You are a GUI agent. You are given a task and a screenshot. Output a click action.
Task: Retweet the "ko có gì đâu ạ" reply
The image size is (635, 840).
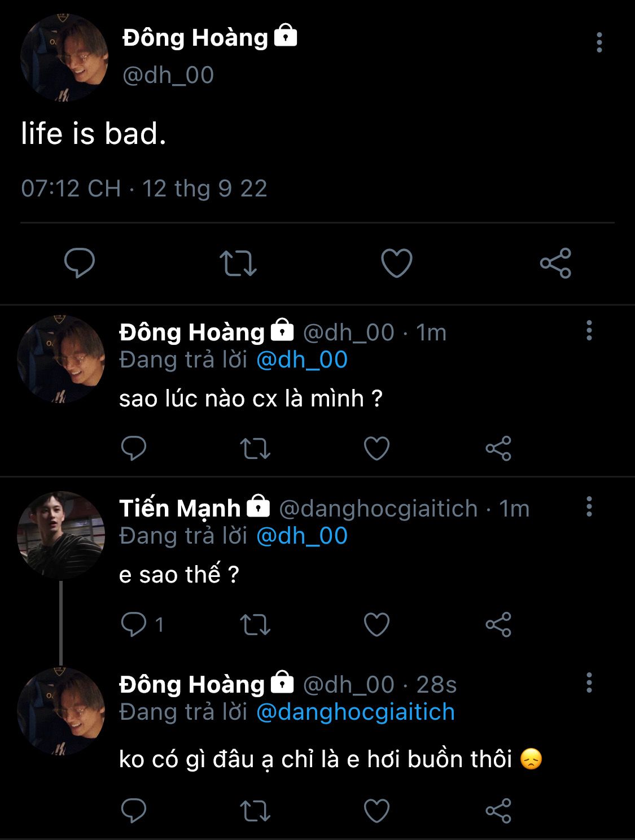[255, 811]
